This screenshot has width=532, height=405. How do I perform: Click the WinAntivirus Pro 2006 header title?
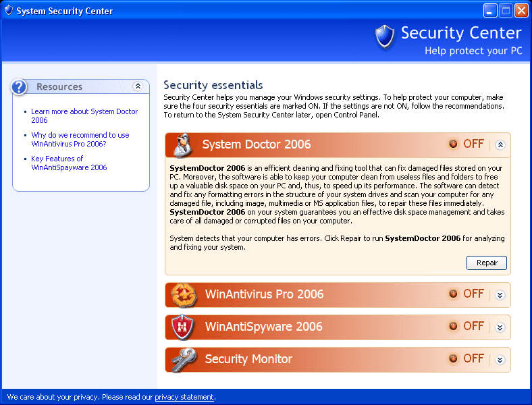[264, 294]
